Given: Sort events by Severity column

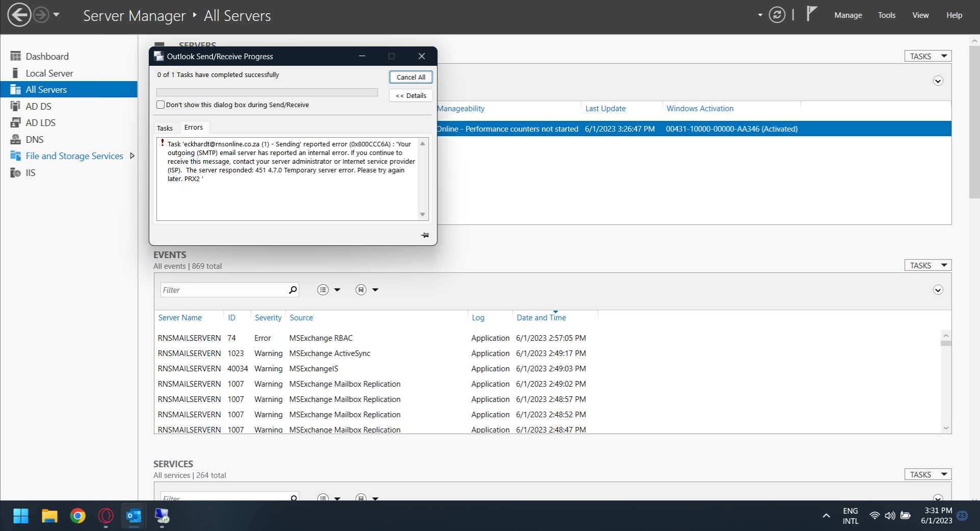Looking at the screenshot, I should point(268,317).
